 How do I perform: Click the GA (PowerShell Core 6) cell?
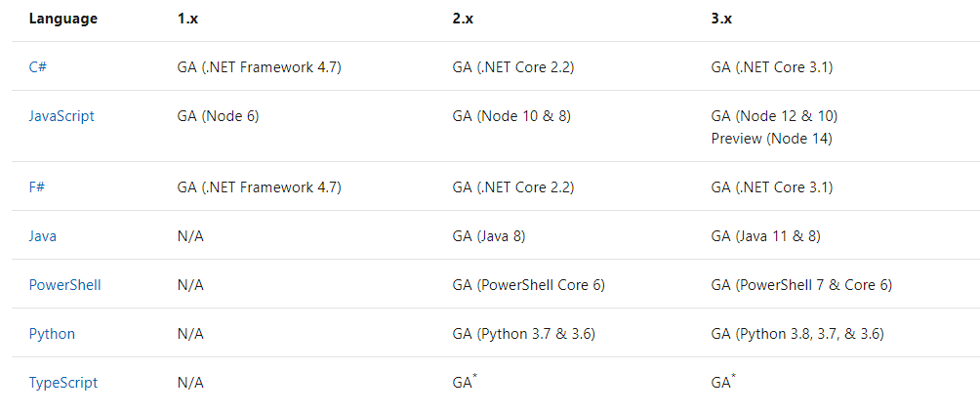(x=529, y=285)
